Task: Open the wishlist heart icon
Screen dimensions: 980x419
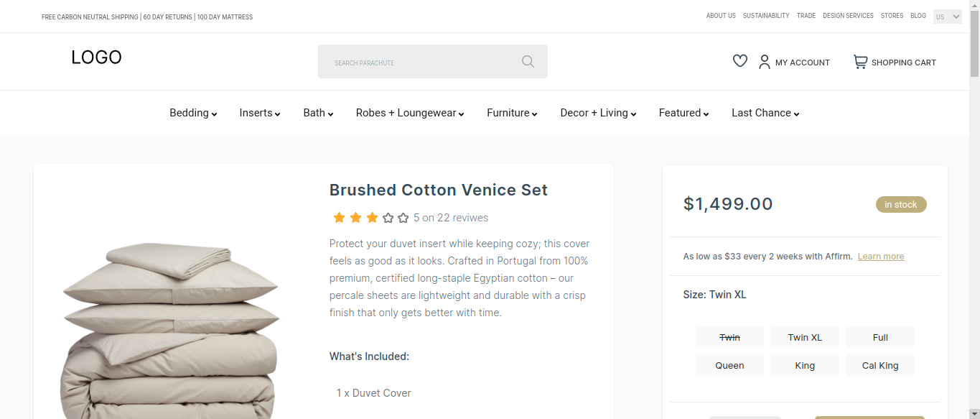Action: [740, 62]
